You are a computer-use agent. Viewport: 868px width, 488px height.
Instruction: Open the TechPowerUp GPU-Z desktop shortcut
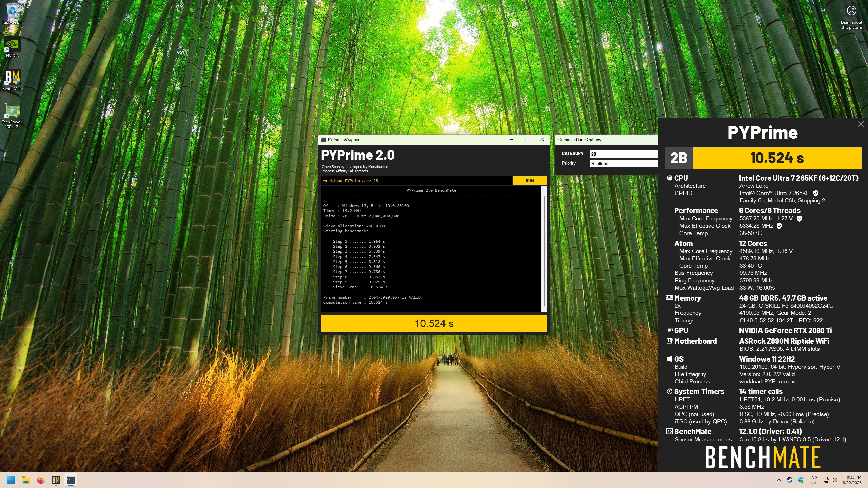coord(13,116)
